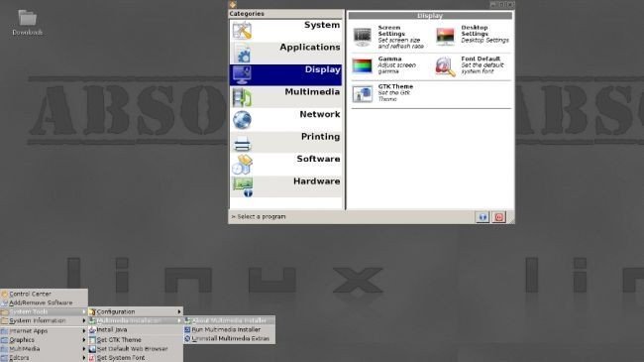Click the Control Center window title icon

(x=233, y=5)
